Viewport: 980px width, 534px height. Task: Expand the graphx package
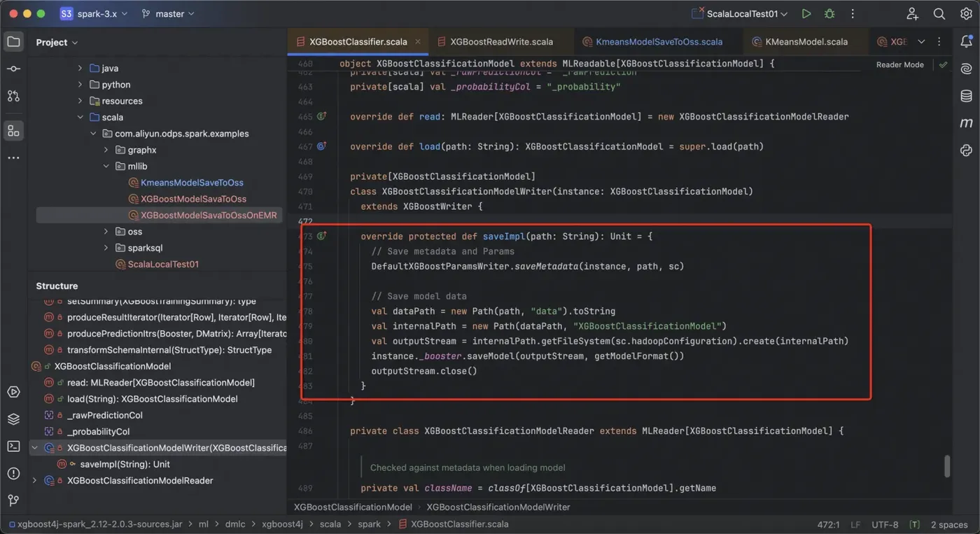[106, 150]
